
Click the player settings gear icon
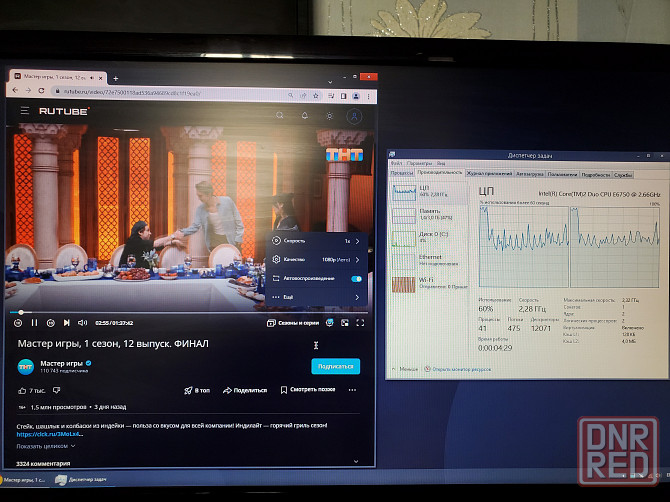[x=329, y=323]
